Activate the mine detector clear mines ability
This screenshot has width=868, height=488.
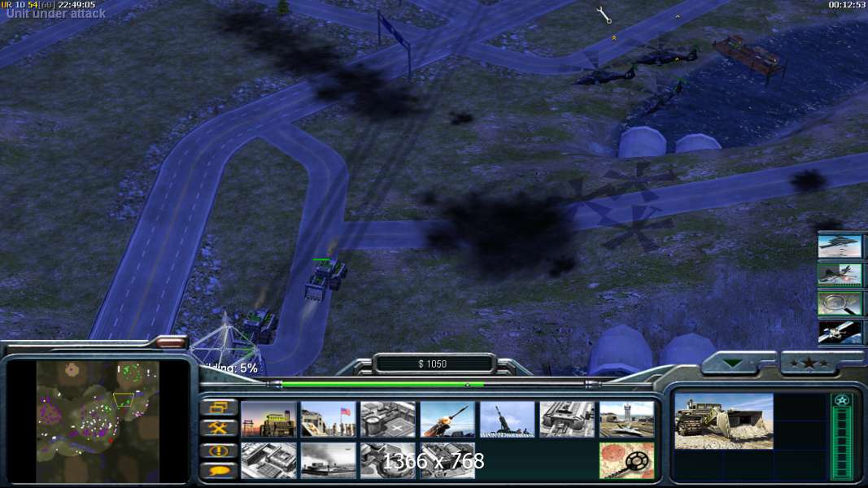coord(626,460)
